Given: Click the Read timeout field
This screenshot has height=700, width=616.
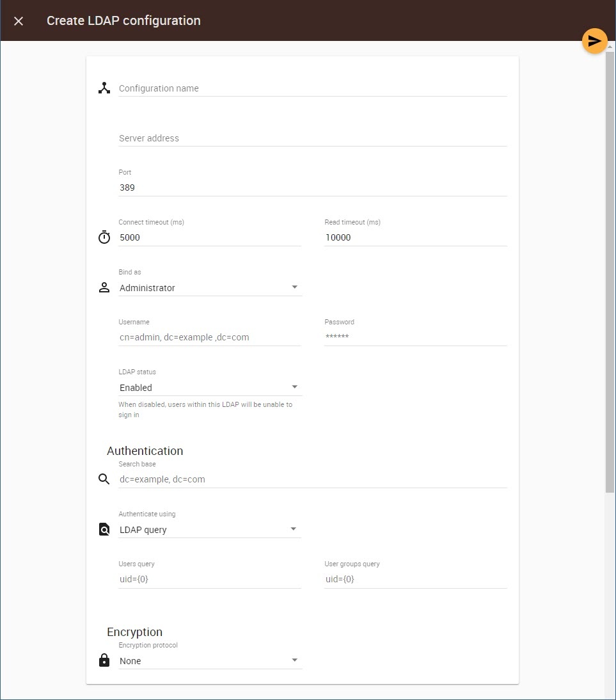Looking at the screenshot, I should 415,237.
